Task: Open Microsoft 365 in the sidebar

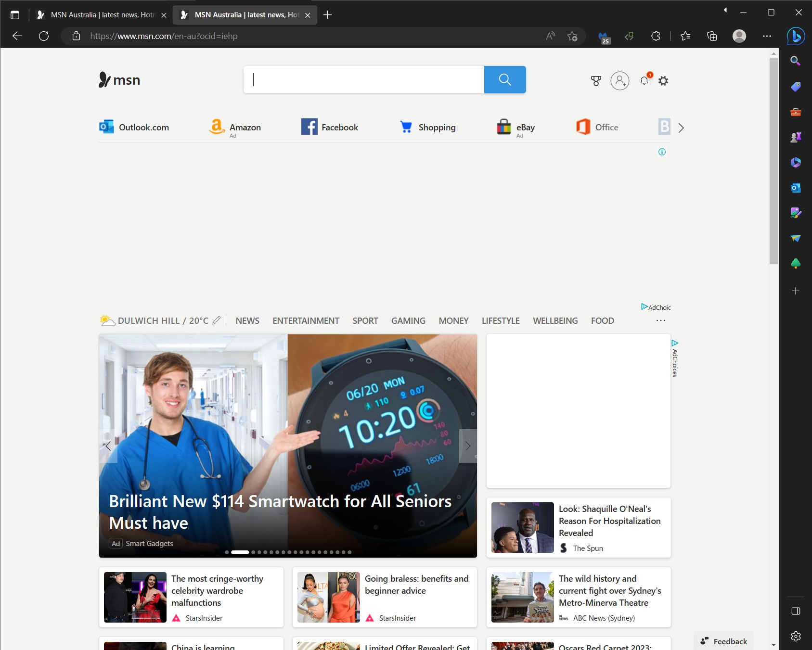Action: tap(796, 163)
